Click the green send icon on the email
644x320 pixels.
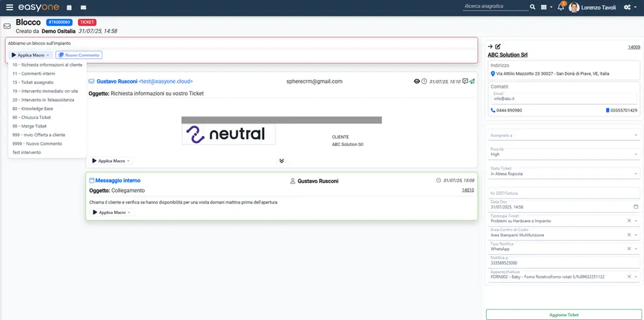pos(472,81)
